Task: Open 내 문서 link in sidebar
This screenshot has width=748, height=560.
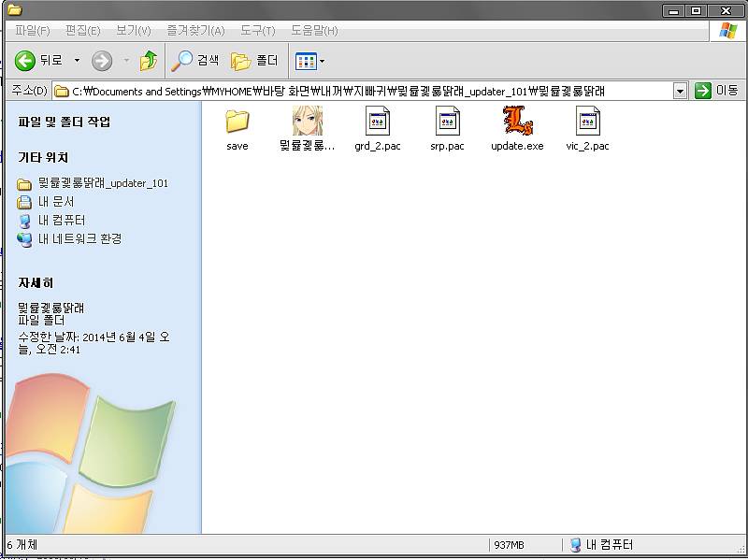Action: [56, 202]
